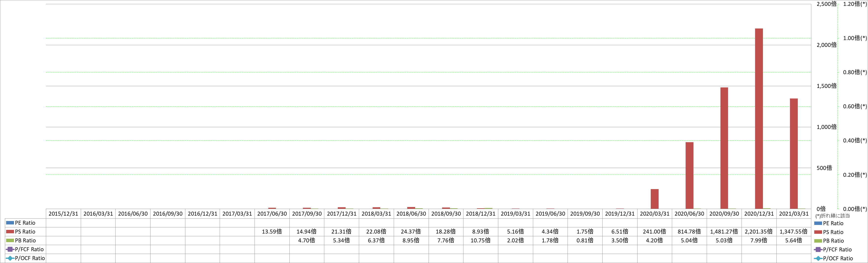Select the red PS bar for 2020/09/30
This screenshot has width=868, height=263.
click(x=724, y=148)
